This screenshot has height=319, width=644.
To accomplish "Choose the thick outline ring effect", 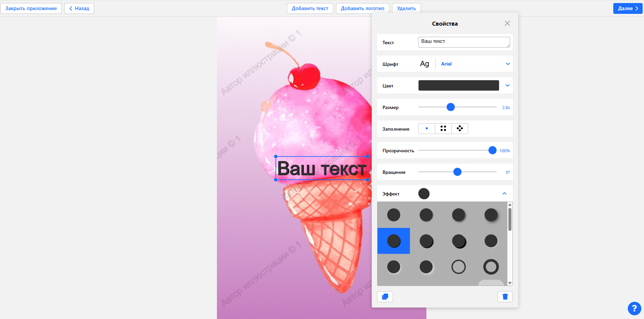I will point(491,267).
